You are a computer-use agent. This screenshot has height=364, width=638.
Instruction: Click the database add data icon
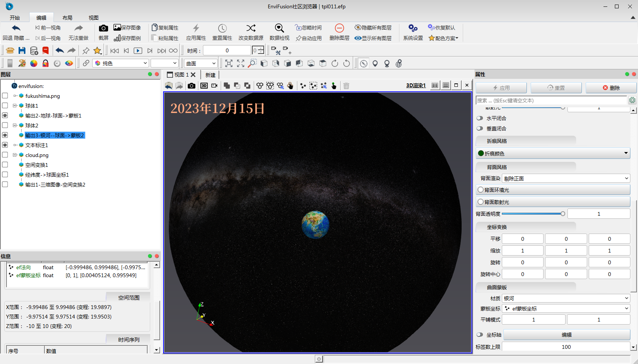click(x=34, y=50)
